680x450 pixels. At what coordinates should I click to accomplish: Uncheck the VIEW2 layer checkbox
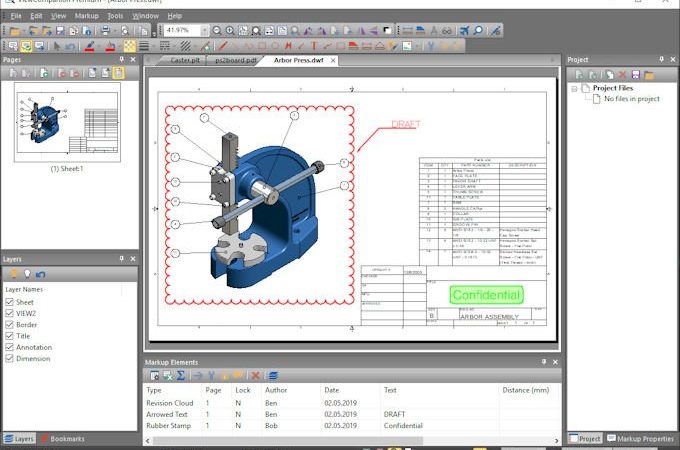[10, 313]
